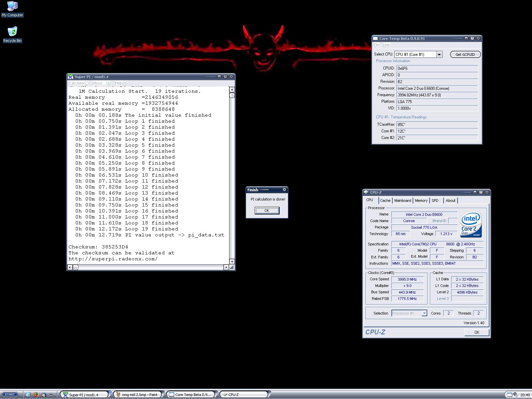Open the File menu in Core Temp

pos(376,45)
